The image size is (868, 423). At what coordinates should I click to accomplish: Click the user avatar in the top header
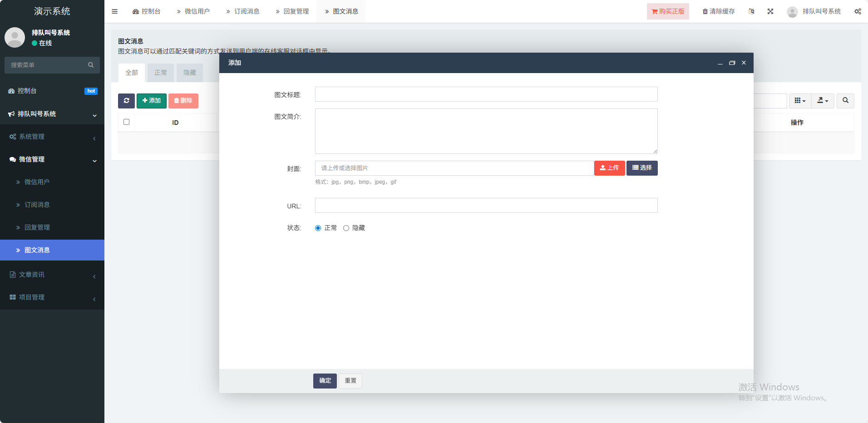click(792, 12)
